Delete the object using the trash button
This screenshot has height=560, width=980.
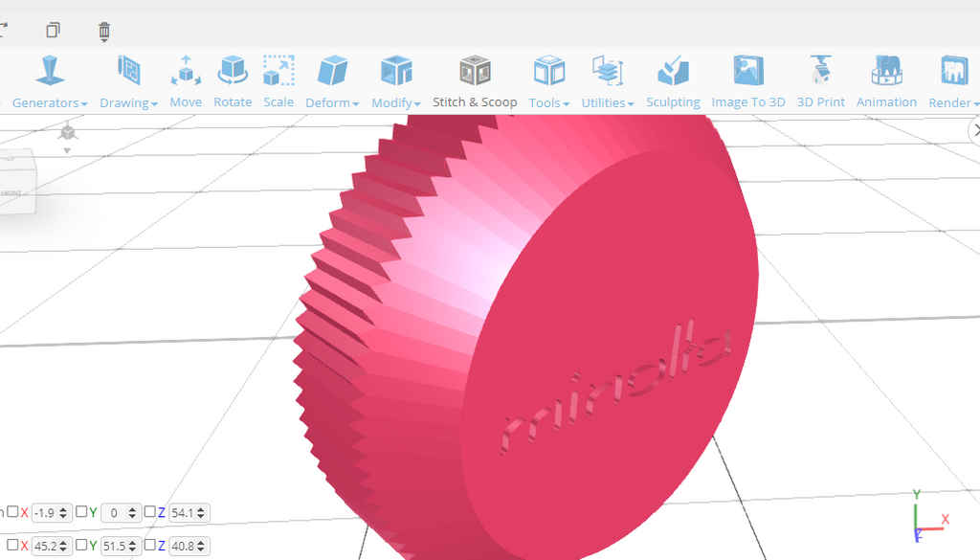[x=102, y=30]
